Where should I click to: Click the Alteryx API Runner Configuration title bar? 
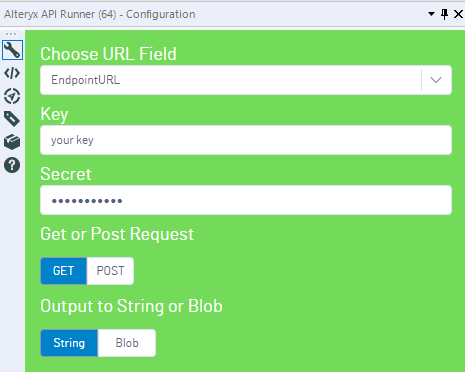click(x=100, y=14)
